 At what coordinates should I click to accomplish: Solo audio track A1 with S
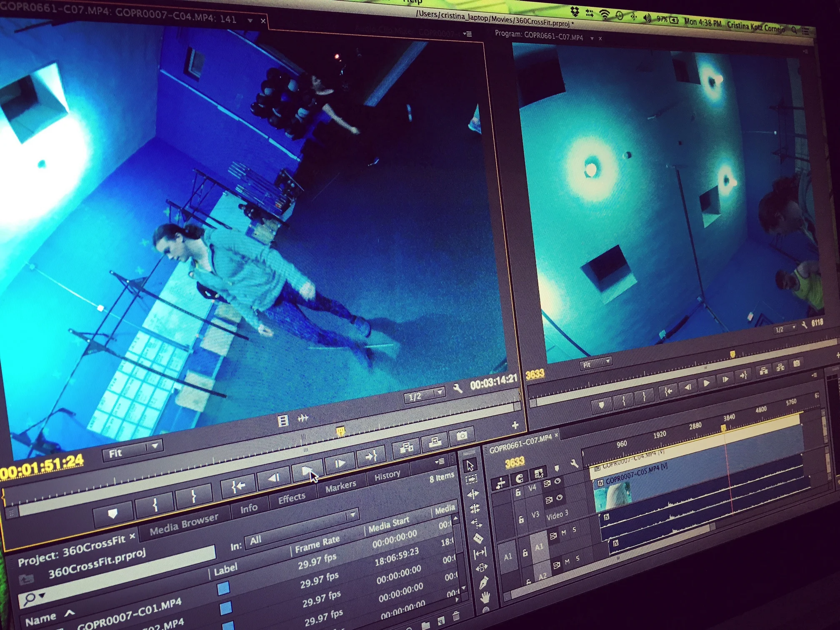[x=574, y=530]
